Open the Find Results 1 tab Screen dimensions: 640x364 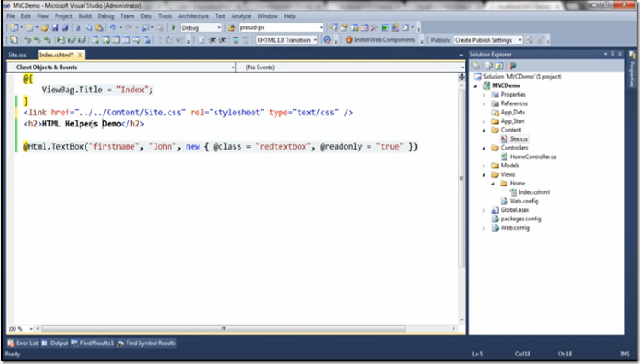pos(93,343)
